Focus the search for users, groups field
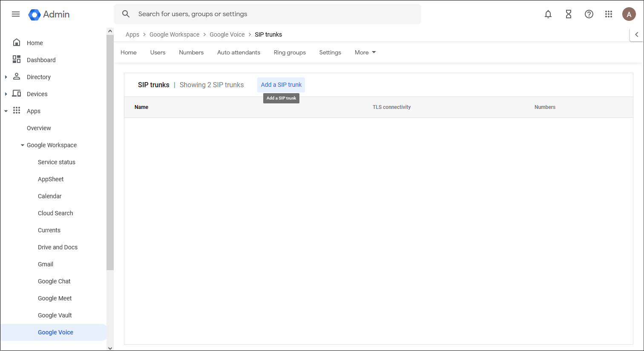This screenshot has height=351, width=644. pos(267,14)
